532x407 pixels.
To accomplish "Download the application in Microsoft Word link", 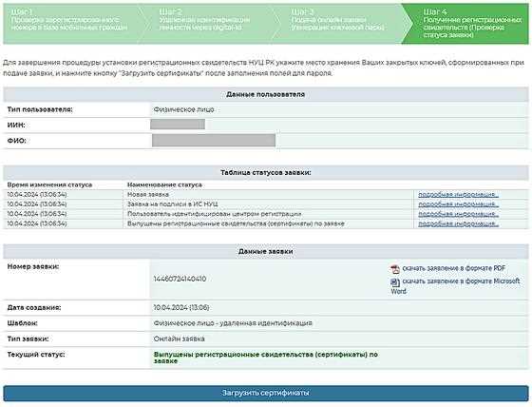I will [456, 286].
